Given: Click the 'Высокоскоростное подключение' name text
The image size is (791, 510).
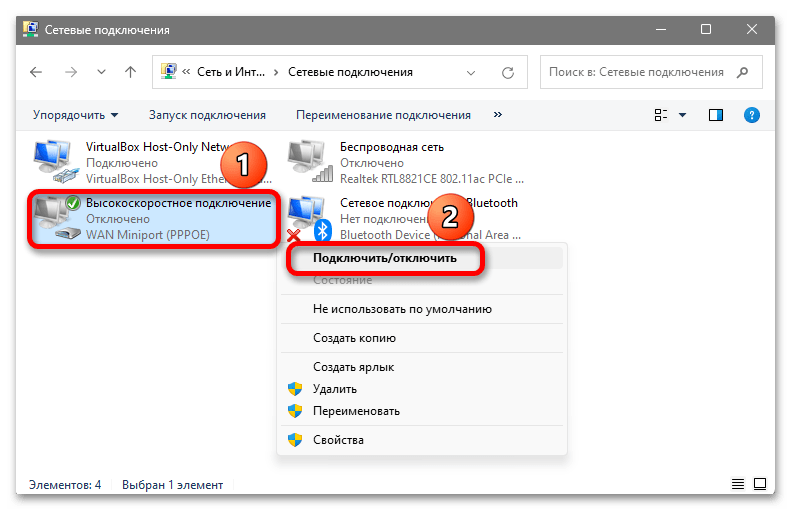Looking at the screenshot, I should point(178,203).
